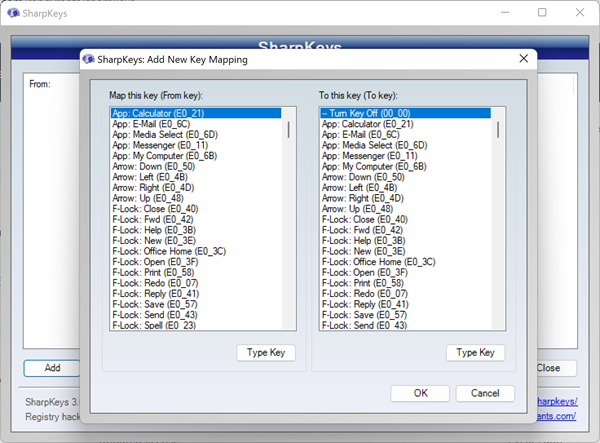Select F-Lock: Fwd (E0_42) in From list
The height and width of the screenshot is (443, 600).
tap(196, 220)
